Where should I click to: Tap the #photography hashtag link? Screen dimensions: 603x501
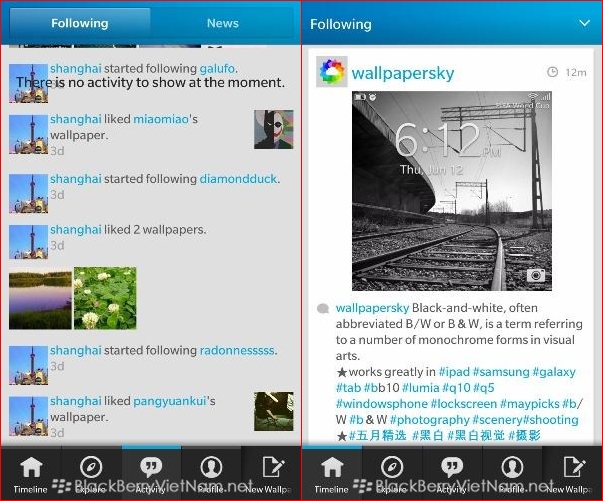click(429, 420)
